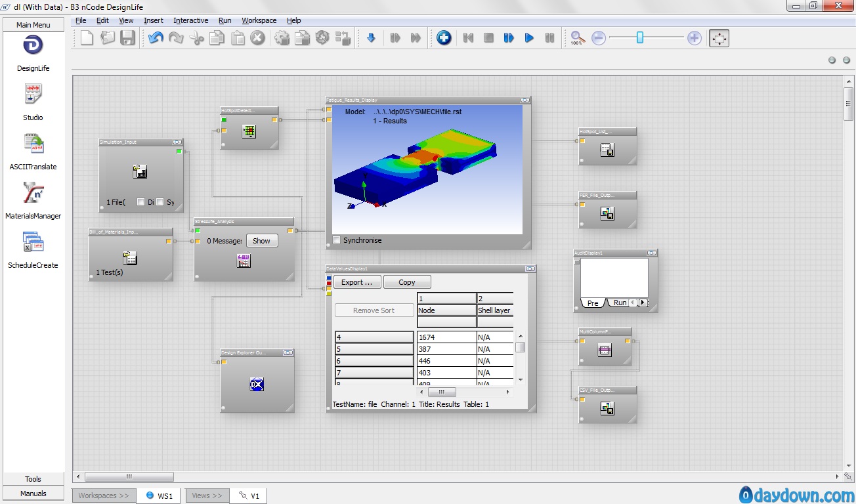Create a new process with the blank page icon
This screenshot has width=856, height=504.
87,38
